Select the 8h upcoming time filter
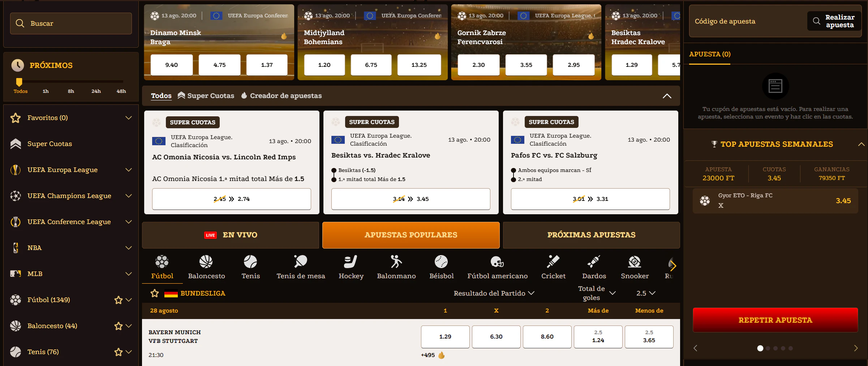868x366 pixels. 71,91
